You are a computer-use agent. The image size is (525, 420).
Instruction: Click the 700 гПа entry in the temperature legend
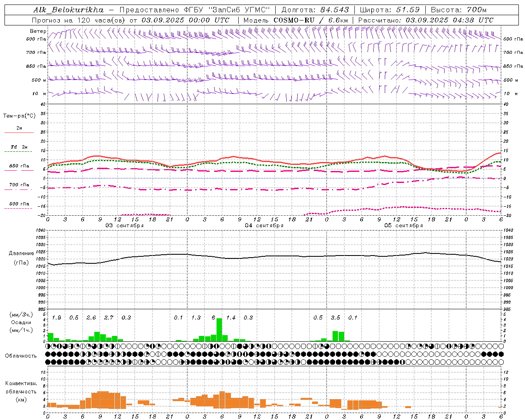tap(19, 185)
